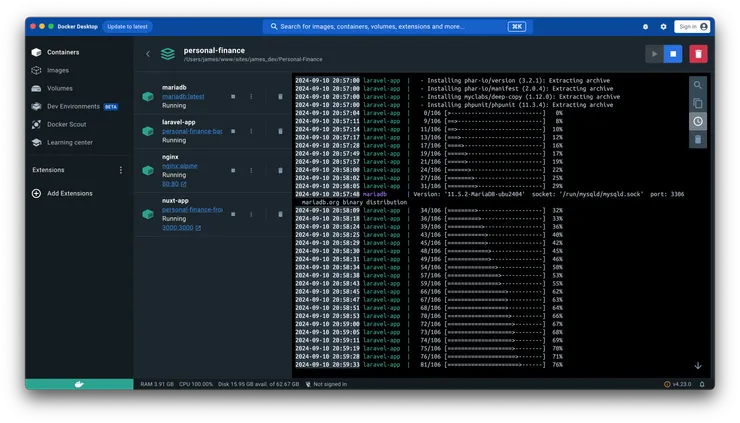This screenshot has height=423, width=740.
Task: Open Docker Scout in sidebar
Action: click(68, 124)
